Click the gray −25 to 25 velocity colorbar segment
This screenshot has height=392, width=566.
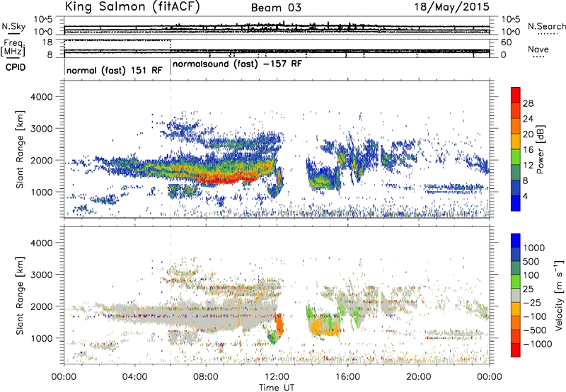pyautogui.click(x=516, y=295)
